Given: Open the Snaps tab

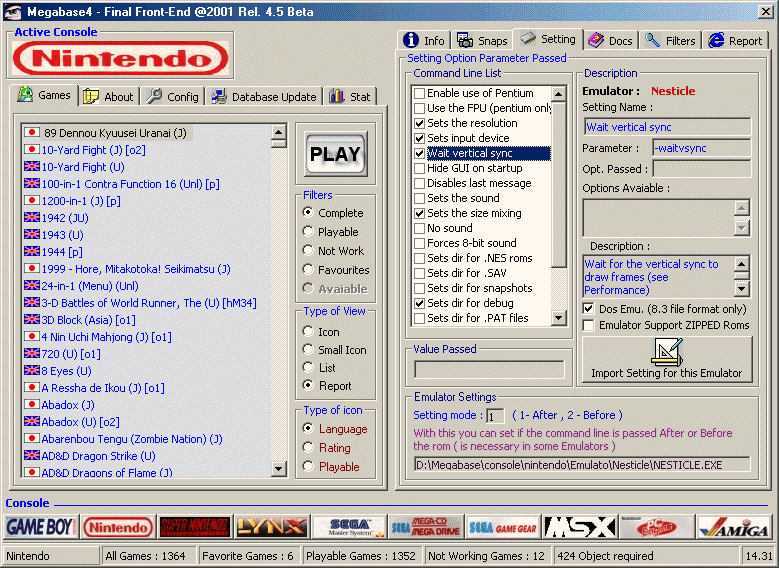Looking at the screenshot, I should (482, 40).
